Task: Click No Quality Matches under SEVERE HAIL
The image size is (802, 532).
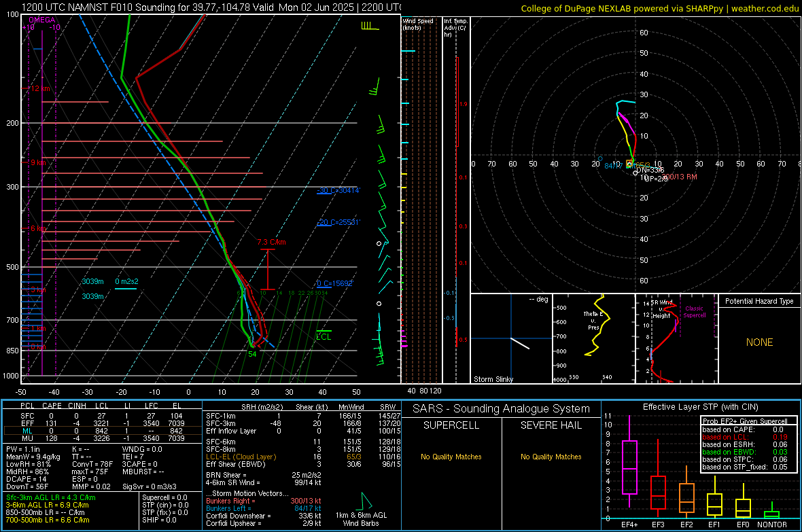Action: [x=551, y=457]
